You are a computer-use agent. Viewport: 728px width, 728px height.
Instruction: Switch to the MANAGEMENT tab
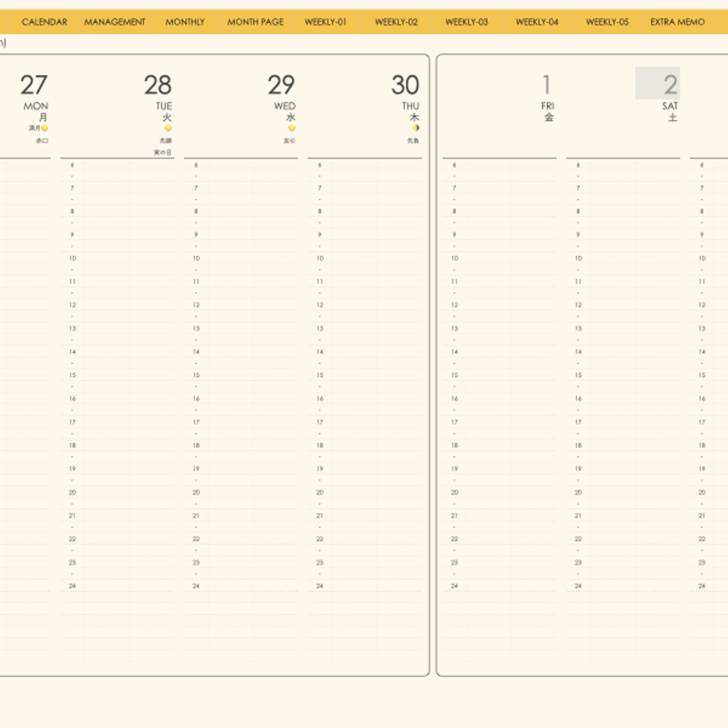click(x=115, y=22)
